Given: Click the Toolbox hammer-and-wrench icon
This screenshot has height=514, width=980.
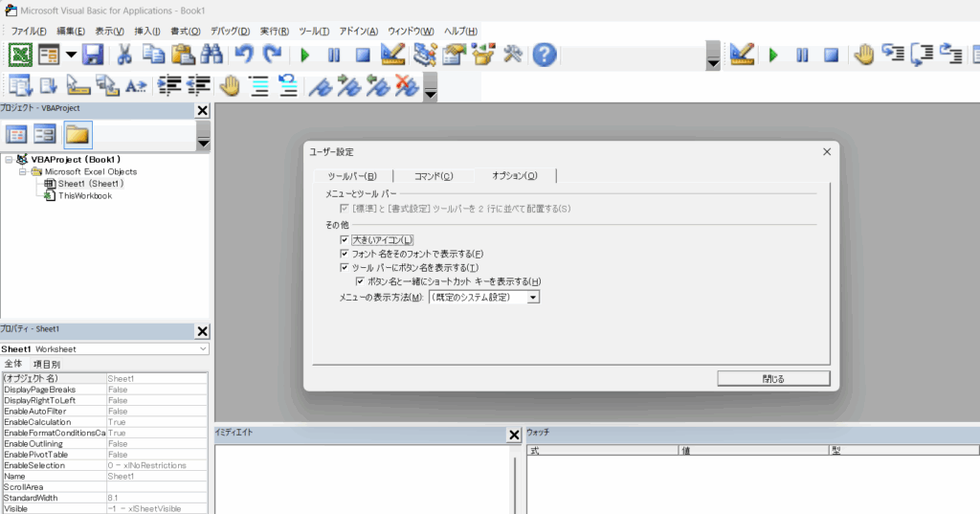Looking at the screenshot, I should (513, 55).
